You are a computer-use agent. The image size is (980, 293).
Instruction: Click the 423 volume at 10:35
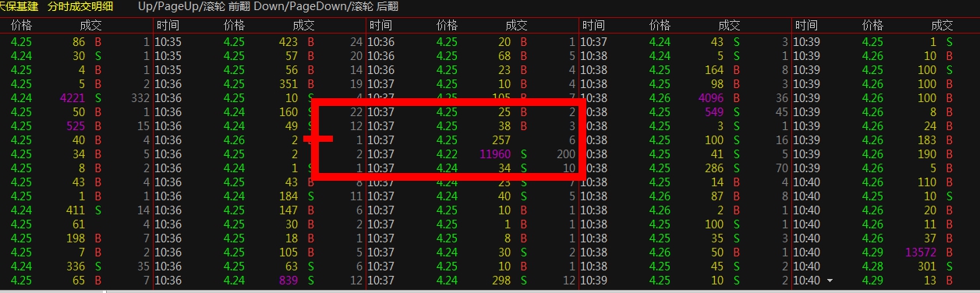click(288, 42)
